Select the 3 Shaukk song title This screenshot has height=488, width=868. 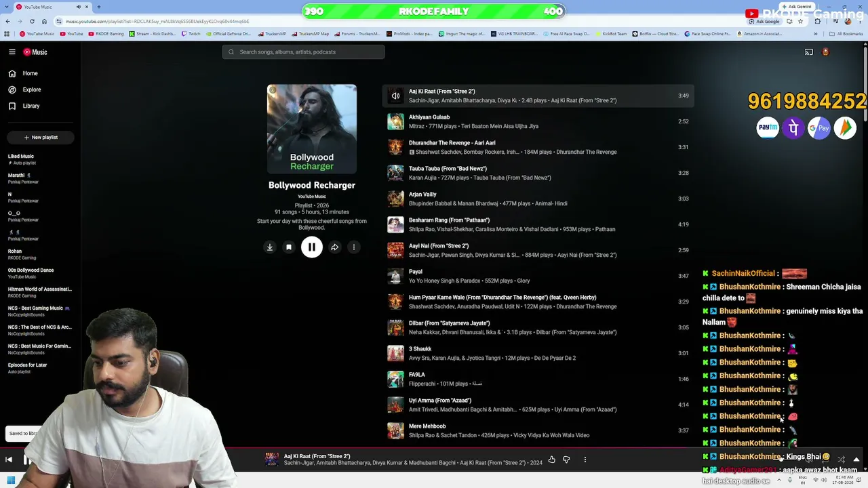click(x=420, y=349)
